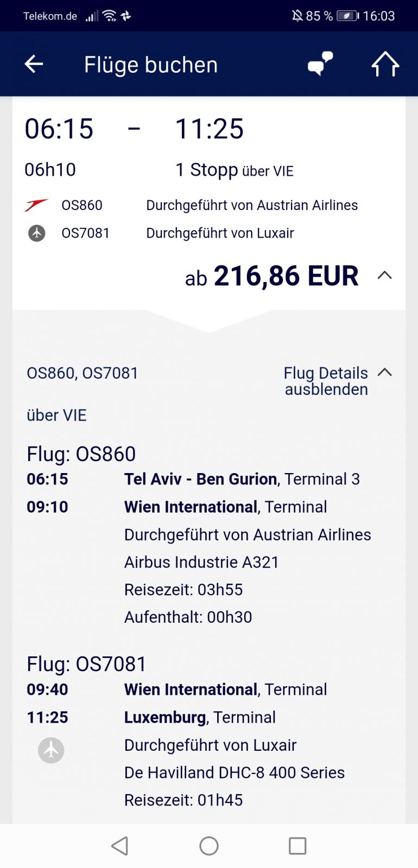Open the chat bubbles icon
418x868 pixels.
(320, 64)
